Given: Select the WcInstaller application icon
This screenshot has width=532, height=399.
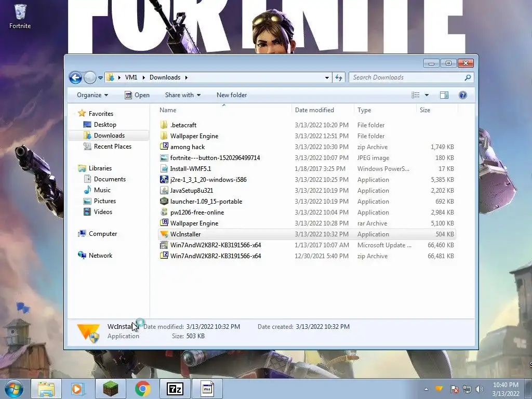Looking at the screenshot, I should [x=164, y=234].
